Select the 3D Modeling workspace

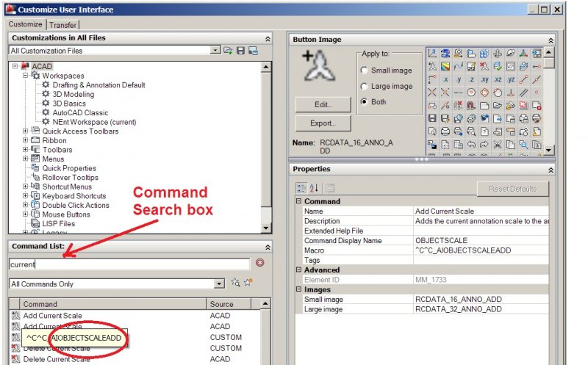pos(73,94)
